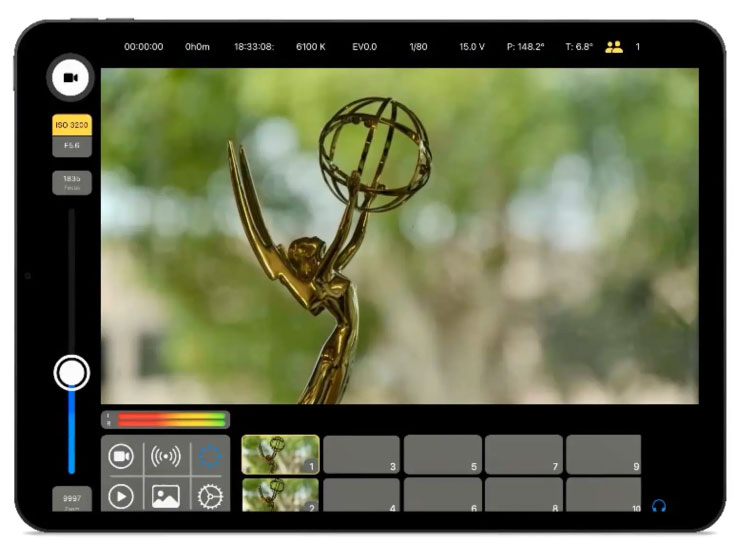737x553 pixels.
Task: Tap the playback play icon
Action: point(121,496)
